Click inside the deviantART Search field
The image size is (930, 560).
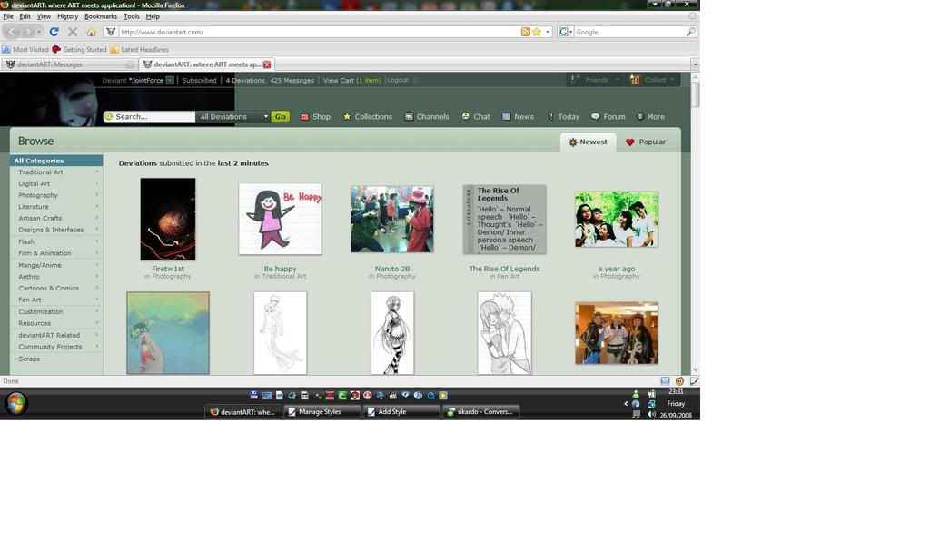(152, 116)
